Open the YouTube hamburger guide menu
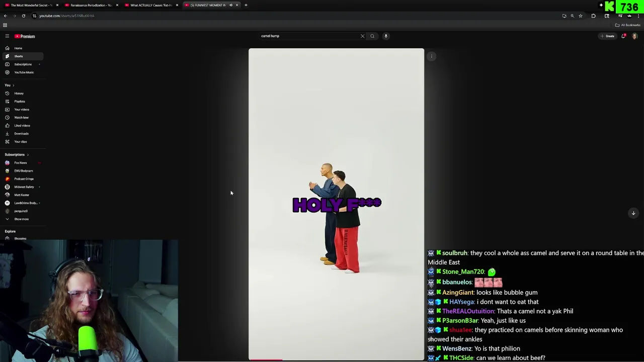644x362 pixels. [x=7, y=36]
